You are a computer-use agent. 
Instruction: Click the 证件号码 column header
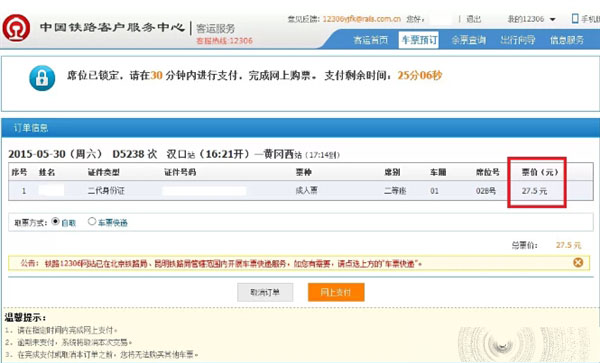(x=180, y=172)
